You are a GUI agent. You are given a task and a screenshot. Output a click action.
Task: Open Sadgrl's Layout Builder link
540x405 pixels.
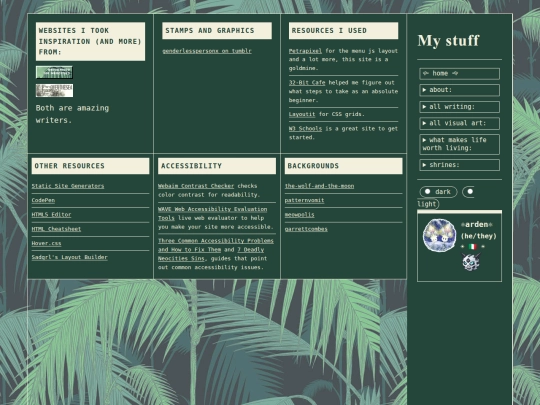click(70, 257)
